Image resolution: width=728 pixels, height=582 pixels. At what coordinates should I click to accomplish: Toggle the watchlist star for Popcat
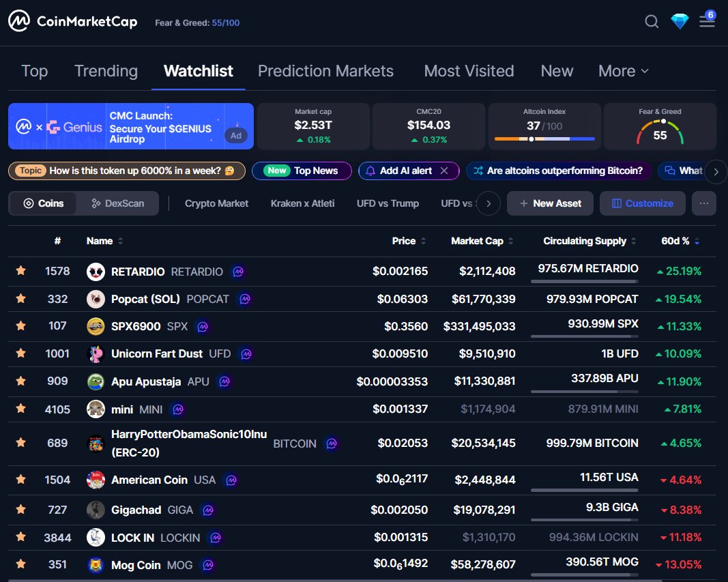click(21, 298)
